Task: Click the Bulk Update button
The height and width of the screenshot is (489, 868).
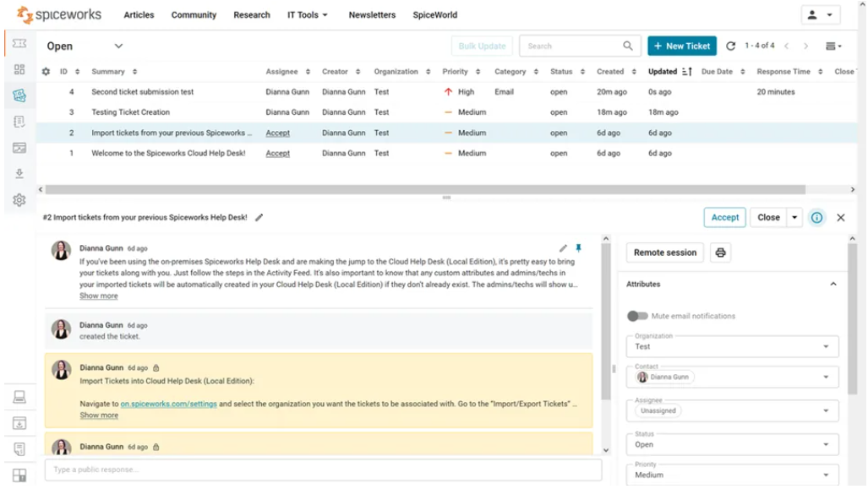Action: (x=482, y=46)
